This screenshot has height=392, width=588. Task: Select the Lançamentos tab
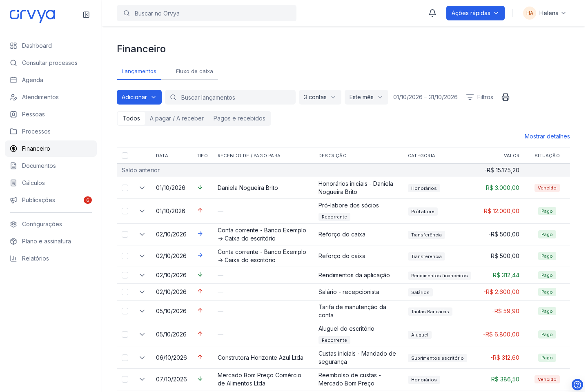(x=139, y=71)
